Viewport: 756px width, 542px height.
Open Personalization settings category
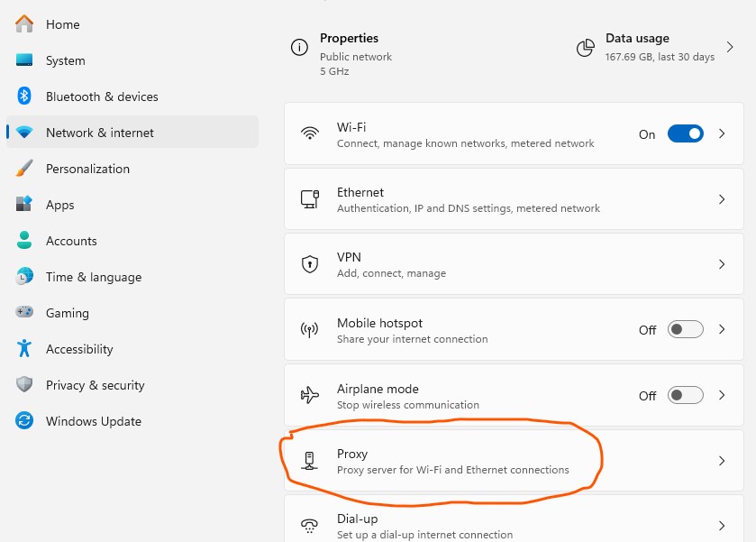click(x=87, y=169)
